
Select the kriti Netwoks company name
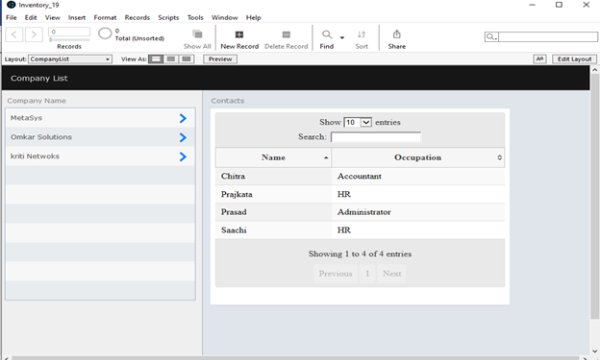(x=35, y=156)
